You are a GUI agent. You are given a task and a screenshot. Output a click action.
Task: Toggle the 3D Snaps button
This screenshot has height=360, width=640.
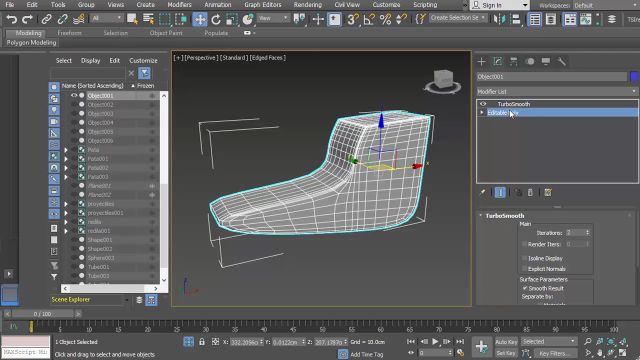[353, 19]
